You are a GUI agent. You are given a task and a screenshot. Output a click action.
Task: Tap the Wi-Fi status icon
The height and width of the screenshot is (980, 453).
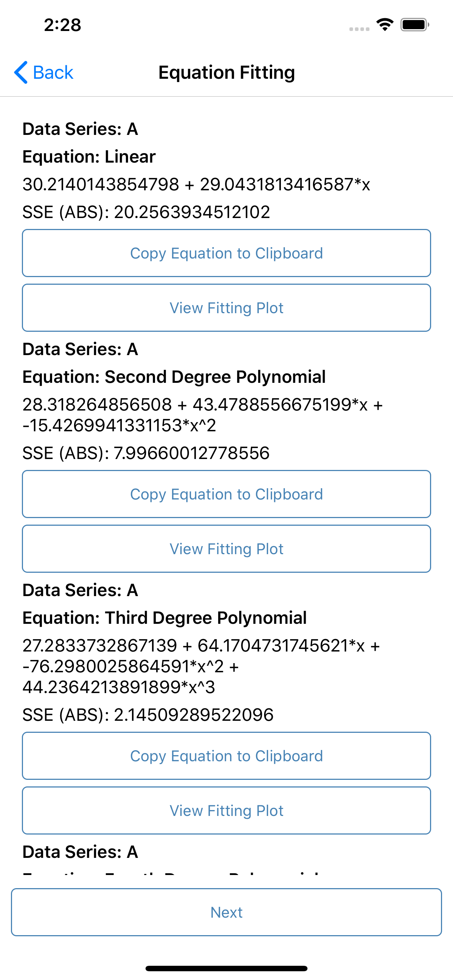click(x=384, y=25)
